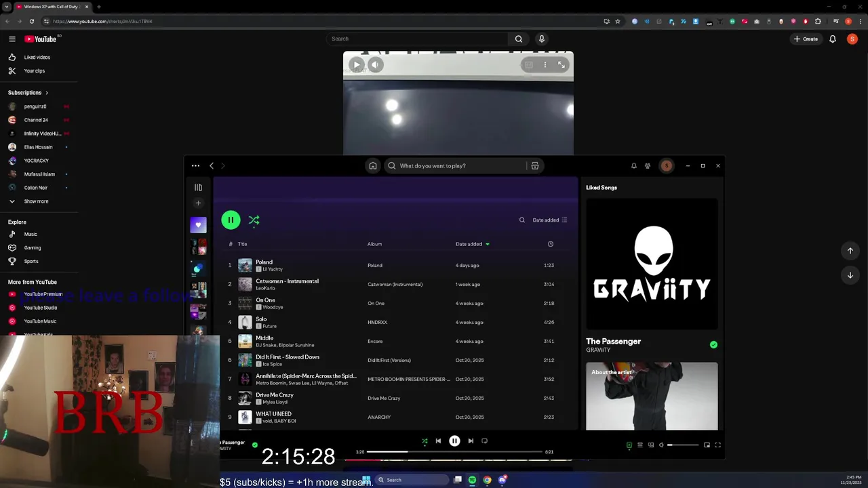This screenshot has height=488, width=868.
Task: Mute the YouTube Shorts video
Action: [376, 64]
